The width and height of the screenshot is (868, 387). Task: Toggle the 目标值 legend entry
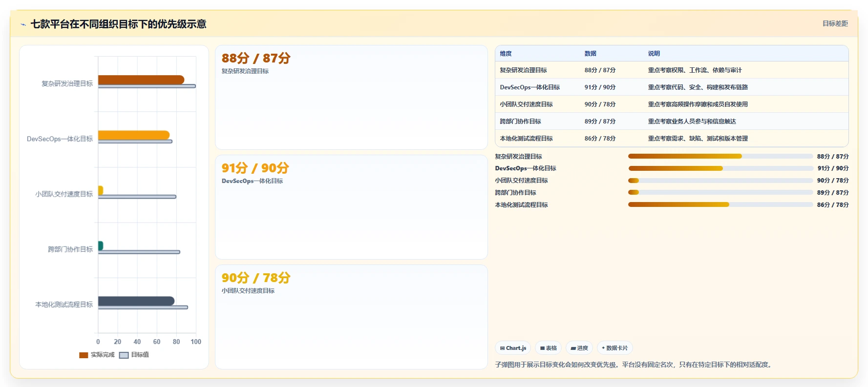click(x=134, y=355)
